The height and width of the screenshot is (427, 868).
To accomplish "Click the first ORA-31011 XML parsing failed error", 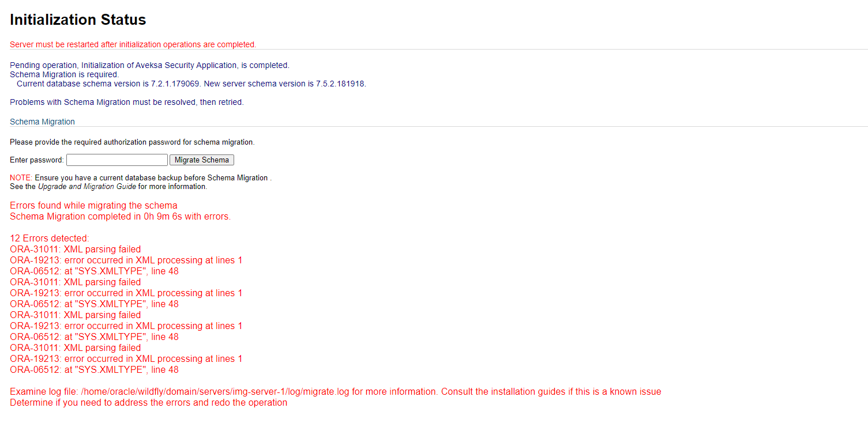I will pyautogui.click(x=75, y=249).
